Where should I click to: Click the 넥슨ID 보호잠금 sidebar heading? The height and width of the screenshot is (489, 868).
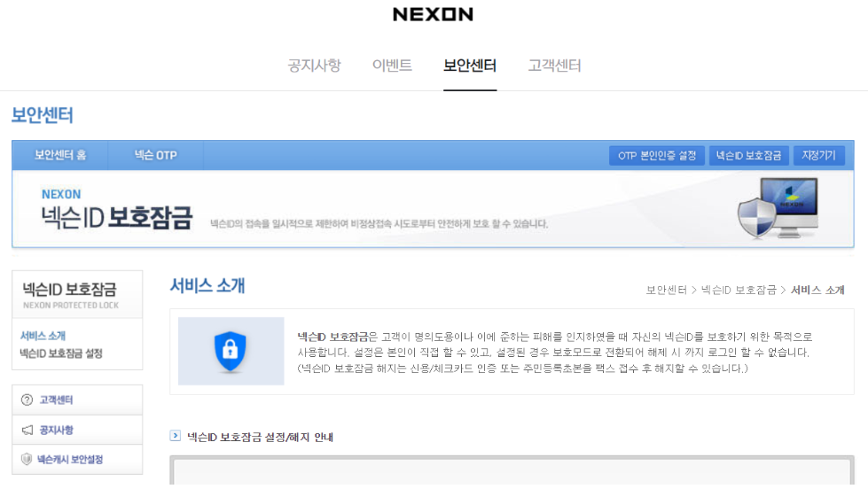coord(70,290)
